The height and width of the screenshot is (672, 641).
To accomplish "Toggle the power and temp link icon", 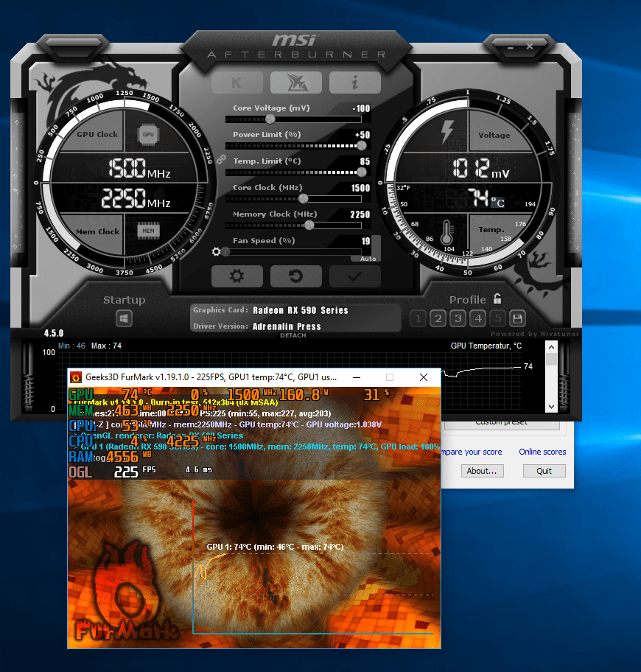I will click(221, 159).
